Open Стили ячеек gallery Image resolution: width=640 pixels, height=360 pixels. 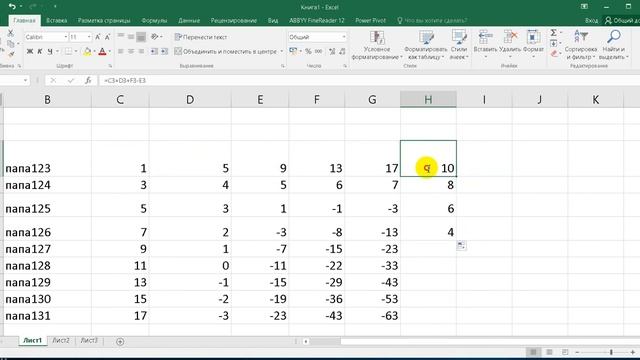coord(459,45)
